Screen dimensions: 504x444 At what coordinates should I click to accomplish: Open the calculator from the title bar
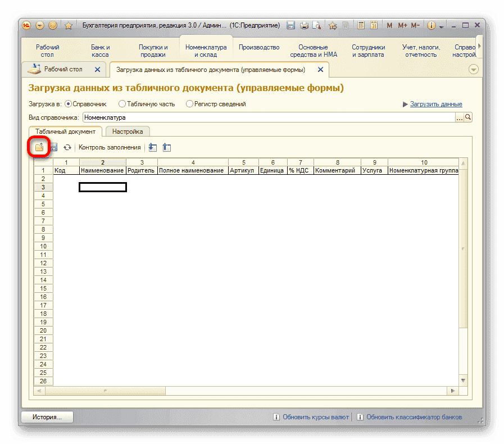click(x=361, y=25)
